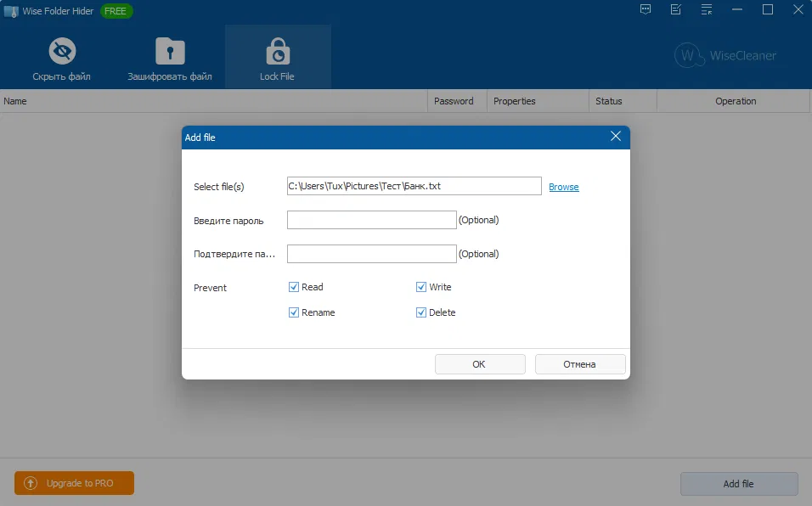Focus the Введите пароль password field
812x506 pixels.
click(371, 220)
